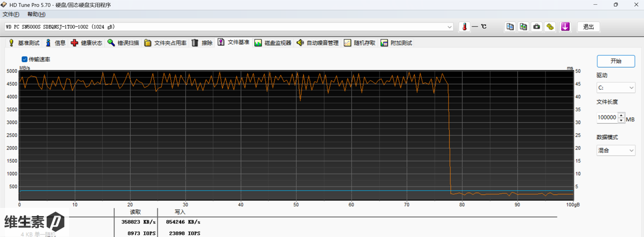Viewport: 644px width, 237px height.
Task: Switch to the 错误扫描 error scan tab
Action: [123, 43]
